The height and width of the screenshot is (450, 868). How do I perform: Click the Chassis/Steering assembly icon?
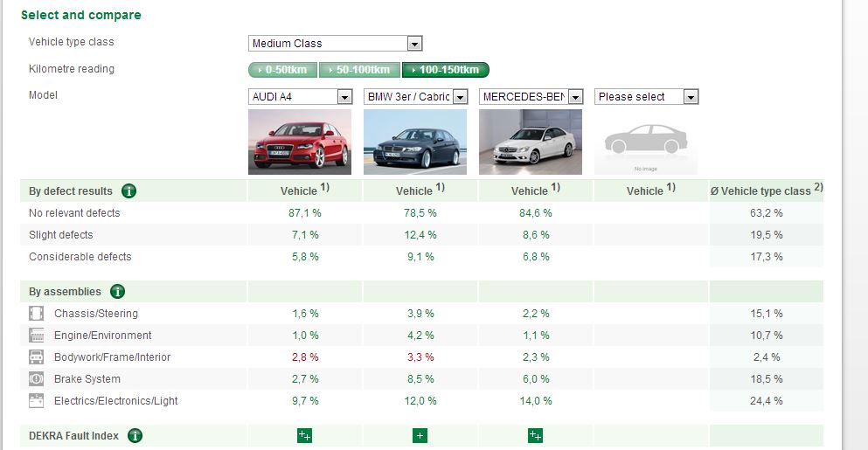37,314
